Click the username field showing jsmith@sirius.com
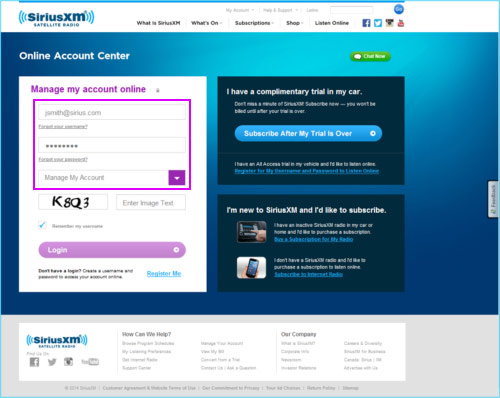Image resolution: width=500 pixels, height=398 pixels. tap(112, 112)
